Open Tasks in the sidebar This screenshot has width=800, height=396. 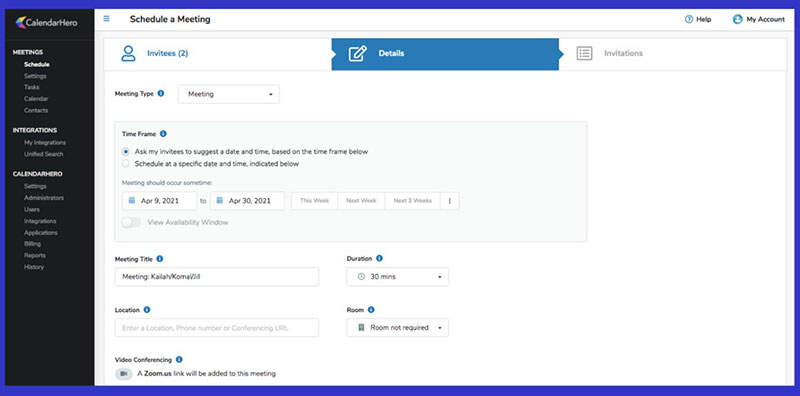click(32, 87)
